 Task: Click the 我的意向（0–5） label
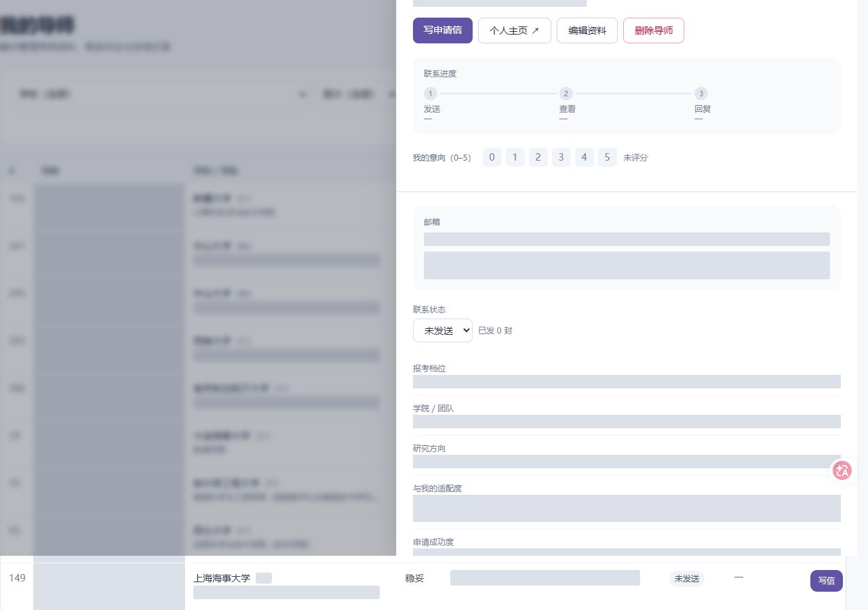click(x=441, y=157)
